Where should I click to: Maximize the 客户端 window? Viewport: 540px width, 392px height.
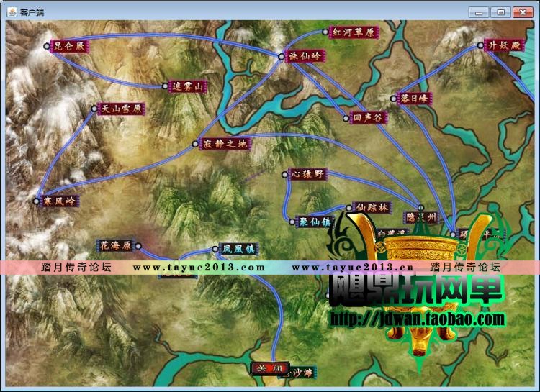(501, 12)
